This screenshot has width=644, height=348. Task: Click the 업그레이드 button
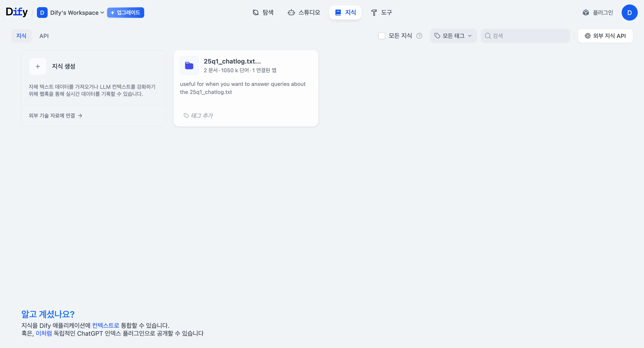[125, 13]
